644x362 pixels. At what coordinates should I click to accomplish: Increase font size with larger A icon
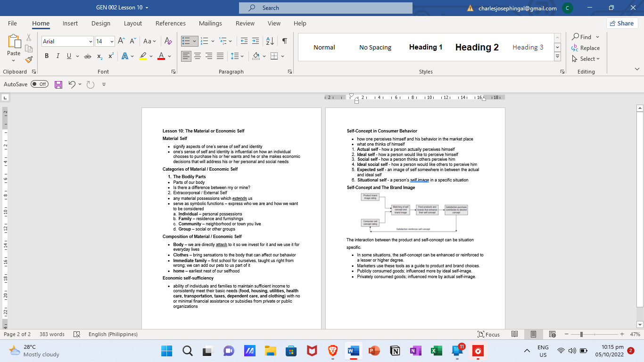pos(122,41)
